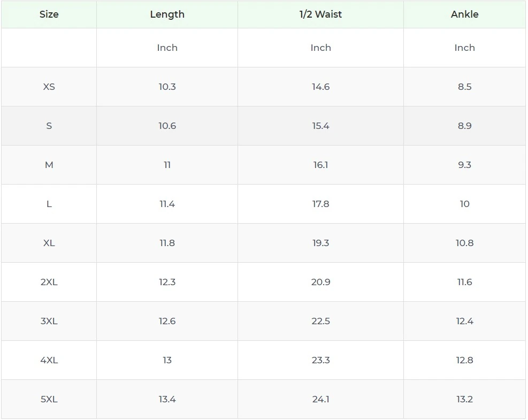
Task: Select the 17.8 waist cell for L
Action: pos(320,204)
